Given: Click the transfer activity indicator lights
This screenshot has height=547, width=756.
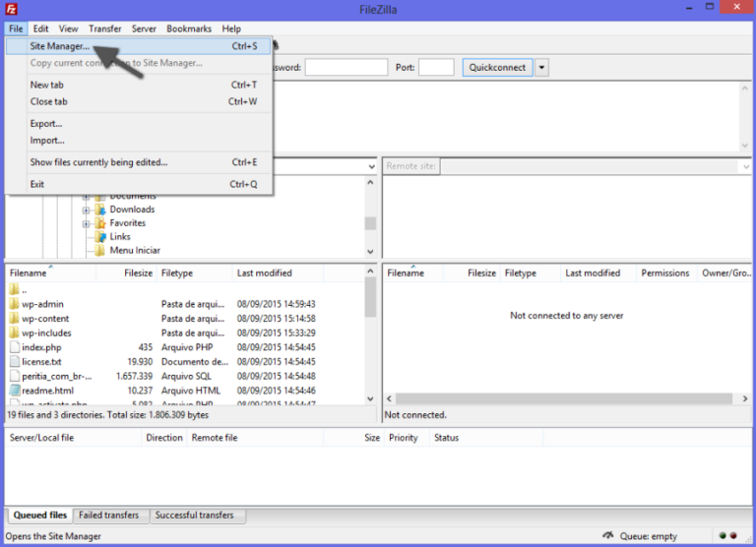Looking at the screenshot, I should click(x=726, y=536).
